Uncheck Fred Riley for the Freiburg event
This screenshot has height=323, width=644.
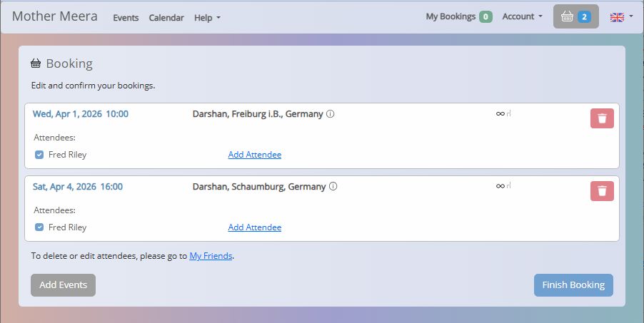coord(39,155)
